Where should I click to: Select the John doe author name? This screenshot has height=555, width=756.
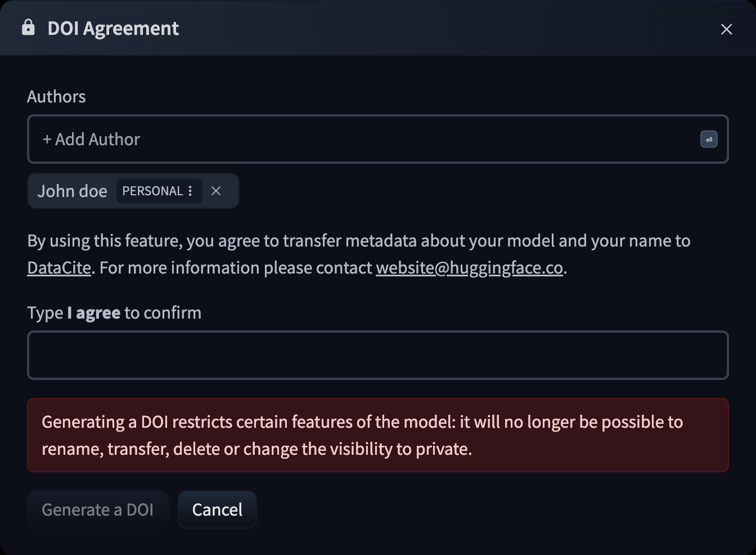pyautogui.click(x=72, y=191)
